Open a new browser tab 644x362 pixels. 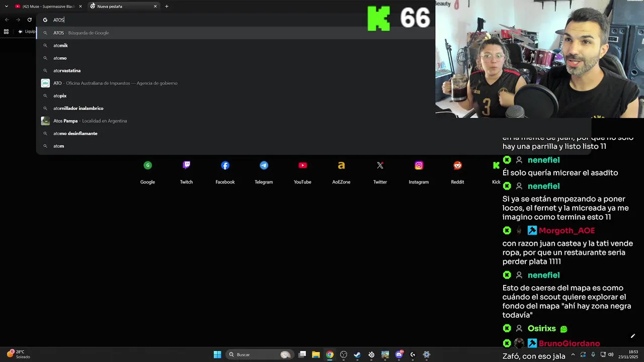[x=167, y=7]
